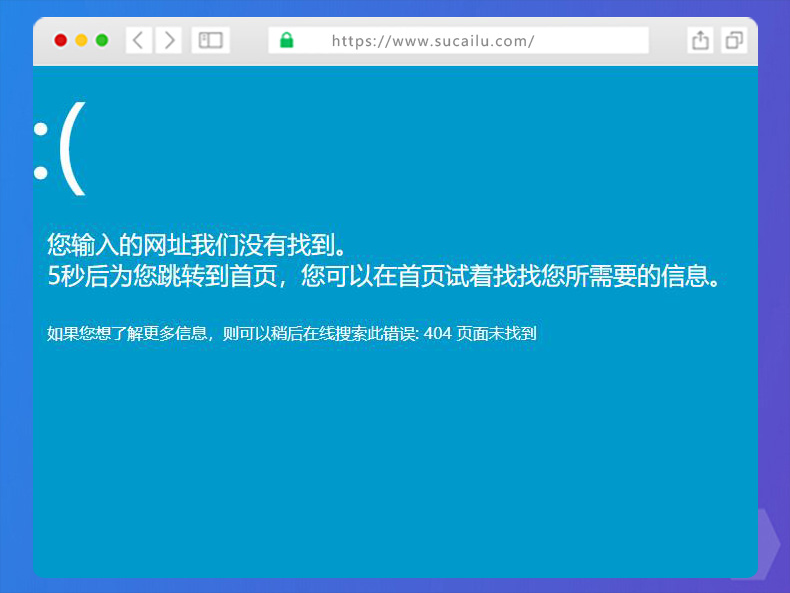Screen dimensions: 790x593
Task: Click the green padlock security icon
Action: (x=287, y=40)
